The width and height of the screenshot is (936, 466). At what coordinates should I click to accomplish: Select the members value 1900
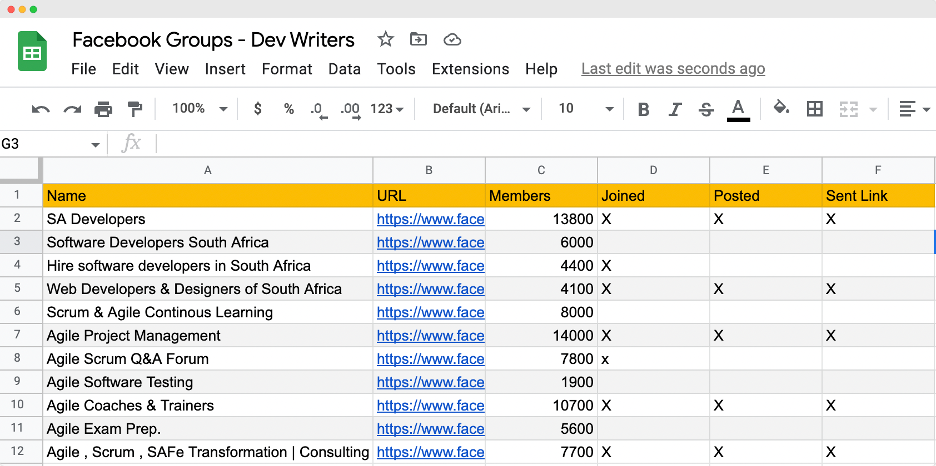click(x=541, y=382)
